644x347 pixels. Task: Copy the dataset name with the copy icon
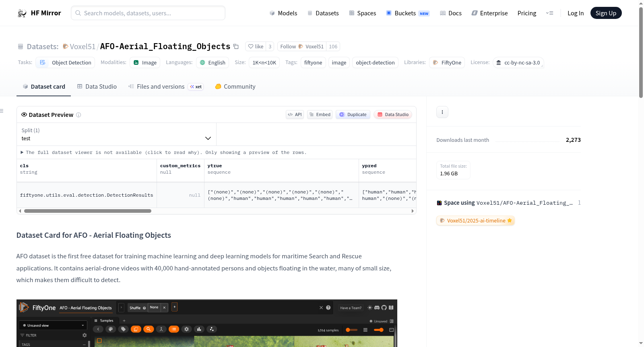point(236,47)
